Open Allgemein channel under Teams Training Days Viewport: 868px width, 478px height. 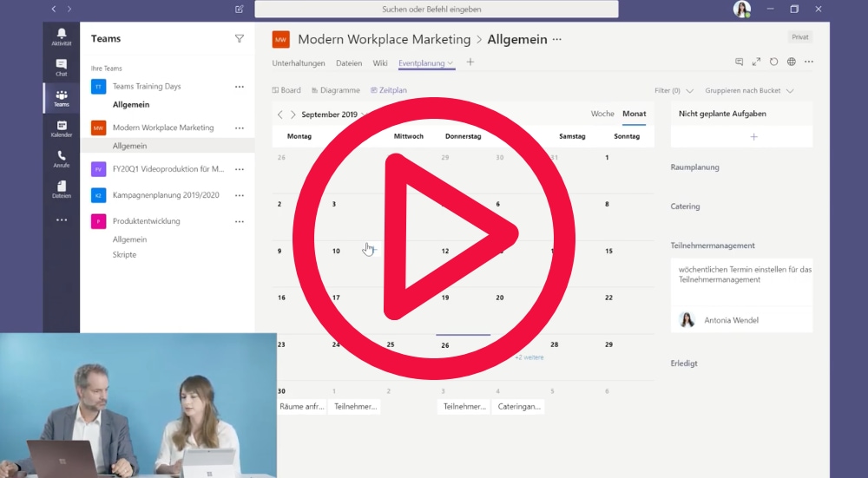click(131, 105)
